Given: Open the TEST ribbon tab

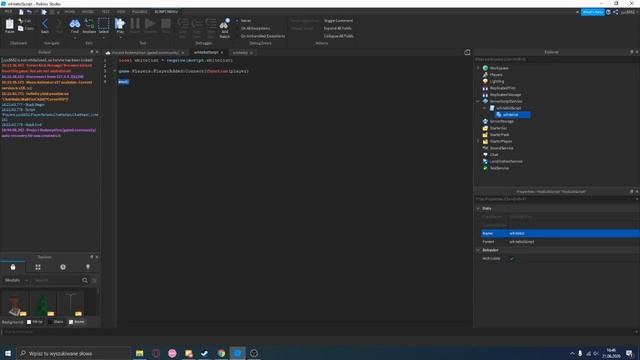Looking at the screenshot, I should pos(105,12).
